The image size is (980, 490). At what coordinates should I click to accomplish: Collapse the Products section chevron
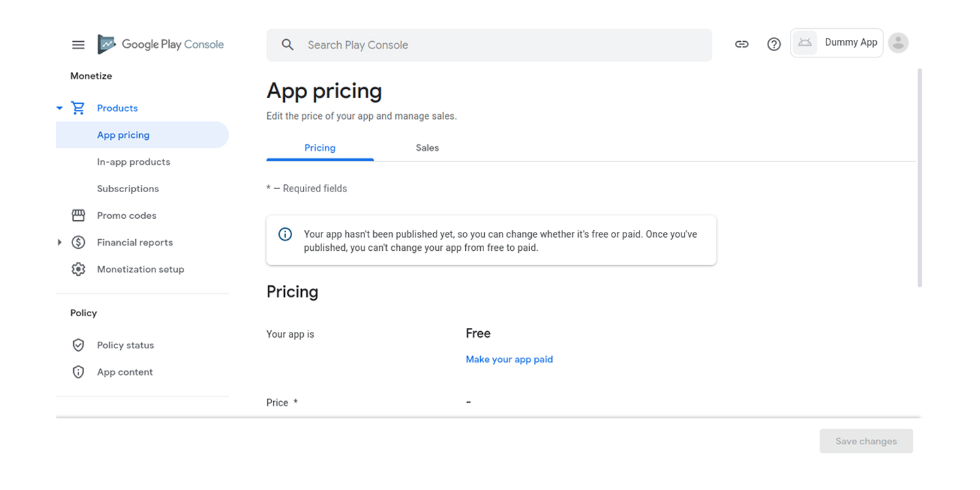coord(59,108)
